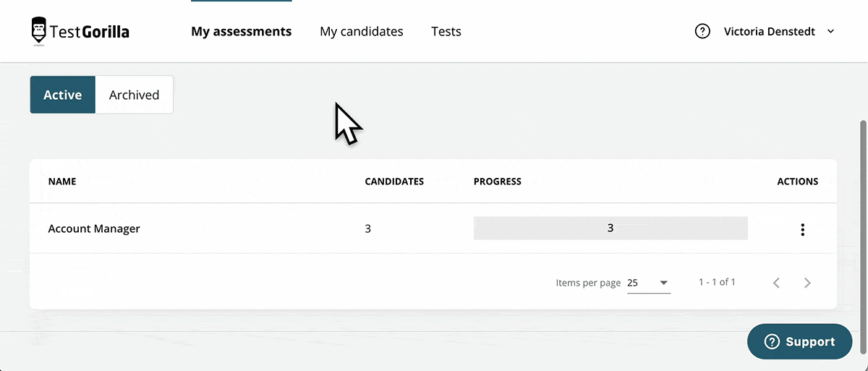Click the Account Manager progress bar
This screenshot has height=371, width=868.
[x=610, y=228]
